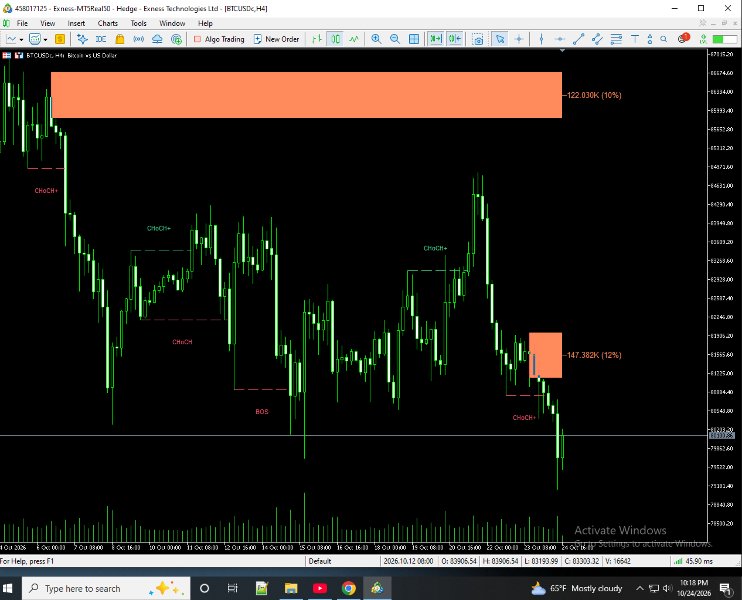Click the upper orange supply zone rectangle
Viewport: 742px width, 600px height.
click(x=306, y=95)
